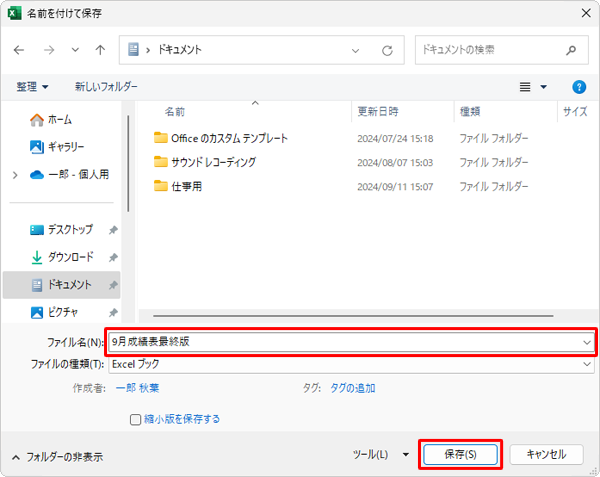The width and height of the screenshot is (600, 477).
Task: Edit author 一郎 秋葉
Action: click(137, 388)
